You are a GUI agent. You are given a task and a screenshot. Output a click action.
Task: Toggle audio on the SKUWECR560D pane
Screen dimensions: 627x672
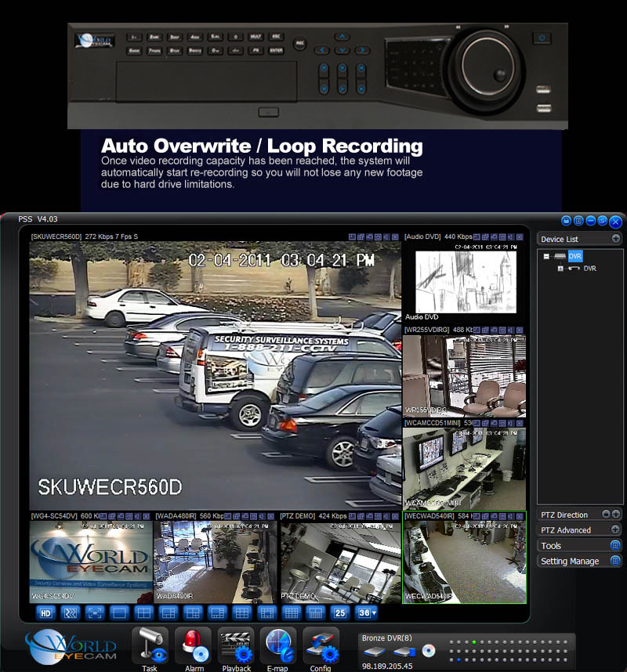tap(386, 237)
